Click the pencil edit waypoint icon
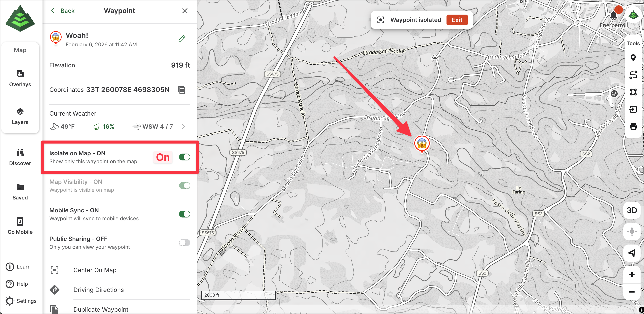 click(182, 39)
